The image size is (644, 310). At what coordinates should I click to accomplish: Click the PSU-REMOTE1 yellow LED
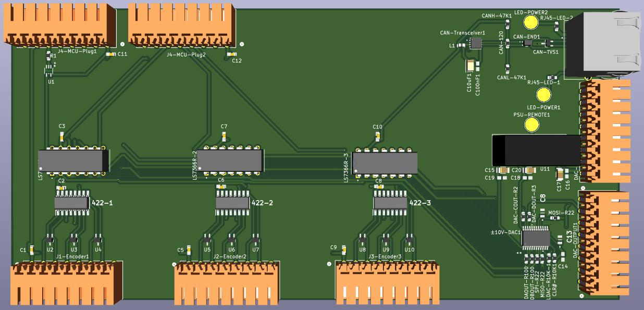[531, 125]
